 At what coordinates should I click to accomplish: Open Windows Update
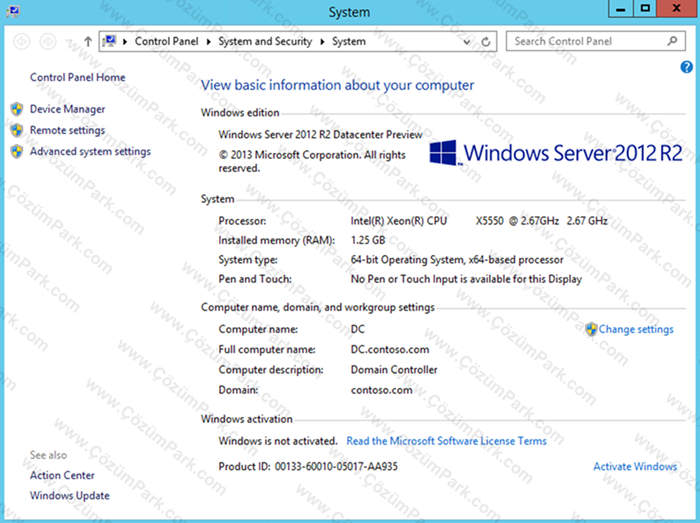point(70,496)
